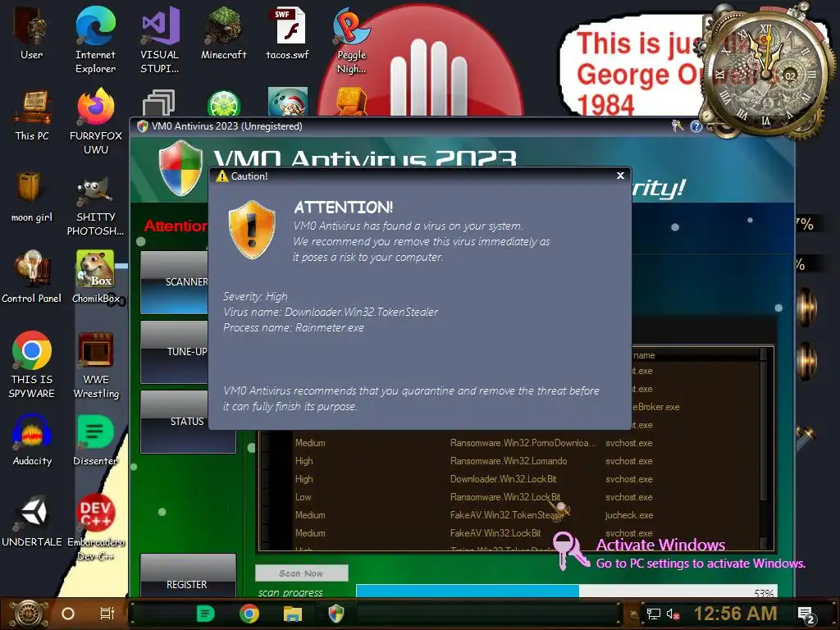Launch the ChomikBox desktop shortcut

click(96, 277)
